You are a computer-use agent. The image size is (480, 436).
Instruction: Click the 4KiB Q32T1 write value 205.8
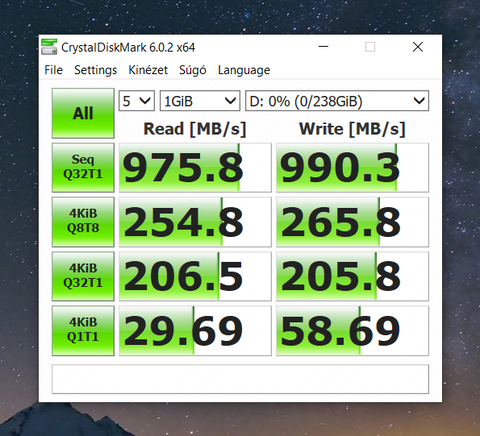(352, 276)
